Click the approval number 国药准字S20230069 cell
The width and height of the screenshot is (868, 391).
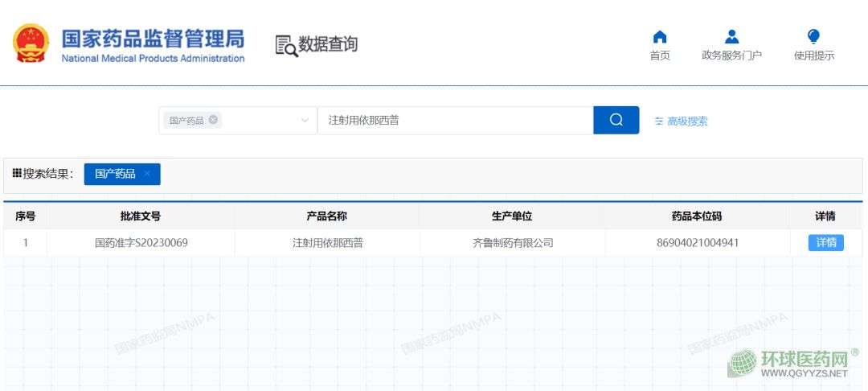[141, 242]
